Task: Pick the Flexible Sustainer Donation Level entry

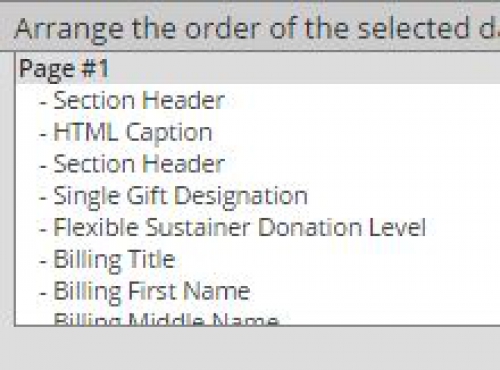Action: point(258,228)
